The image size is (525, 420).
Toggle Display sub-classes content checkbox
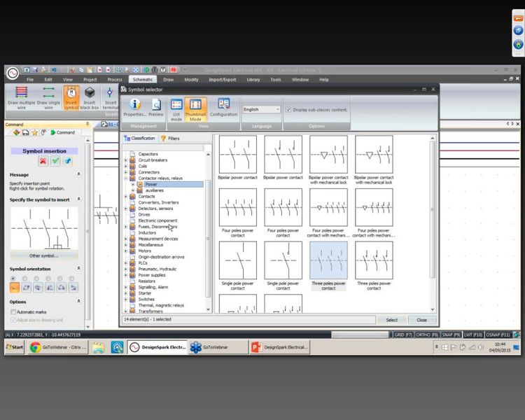288,110
